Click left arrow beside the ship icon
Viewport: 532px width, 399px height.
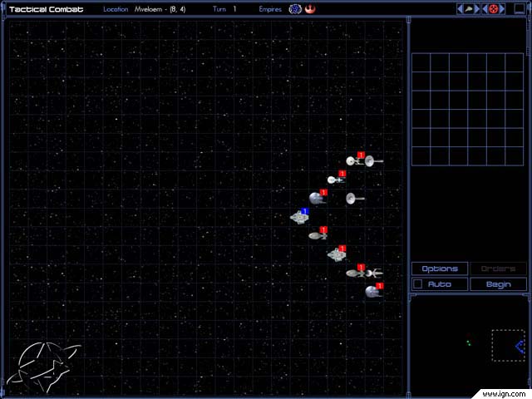coord(461,9)
